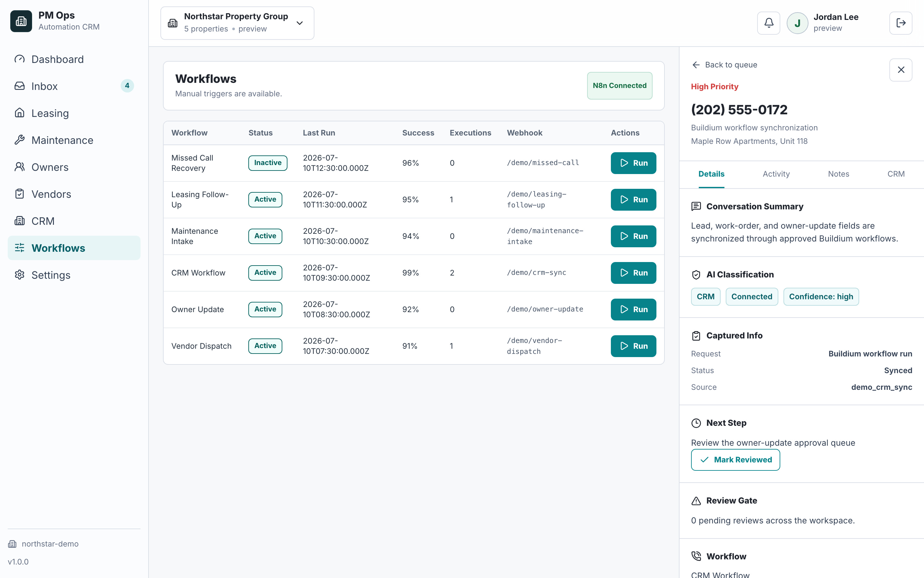Click the demo_crm_sync source value

[882, 387]
